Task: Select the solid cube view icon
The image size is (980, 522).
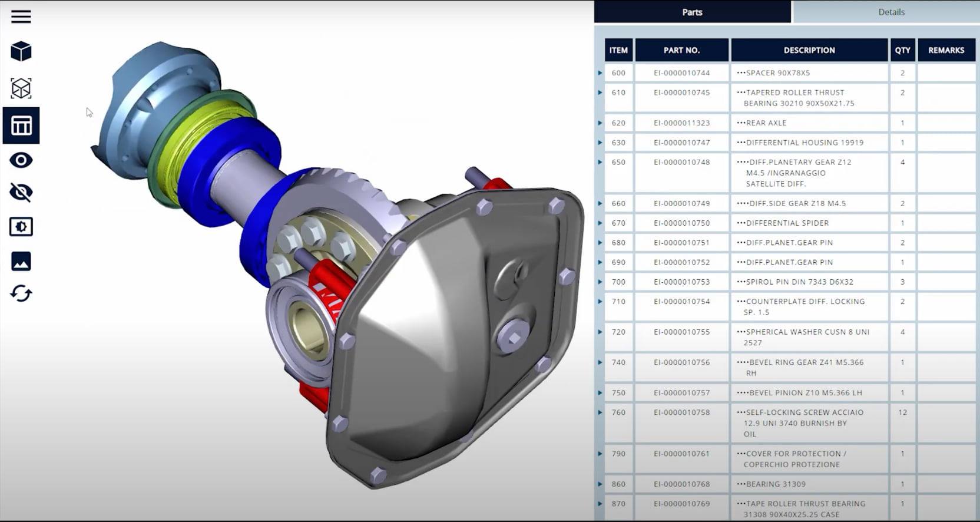Action: point(21,52)
